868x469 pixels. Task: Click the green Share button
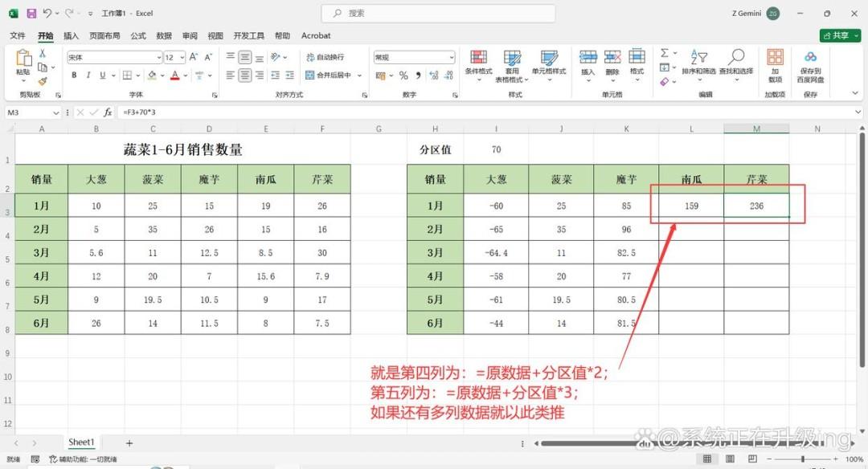coord(840,35)
